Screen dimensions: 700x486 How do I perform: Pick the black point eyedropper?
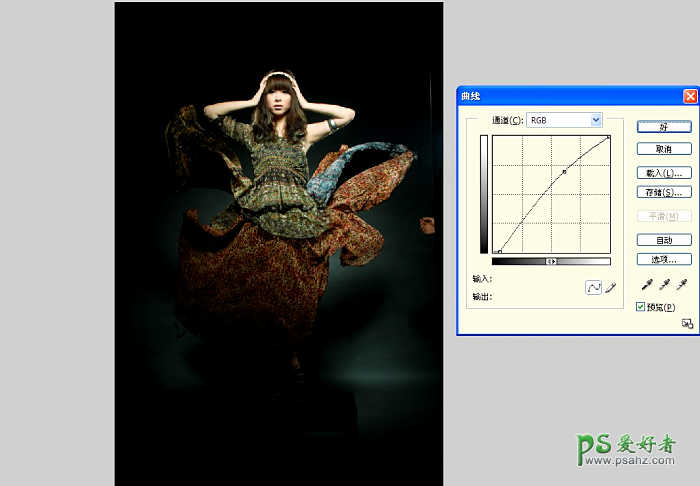pos(646,286)
